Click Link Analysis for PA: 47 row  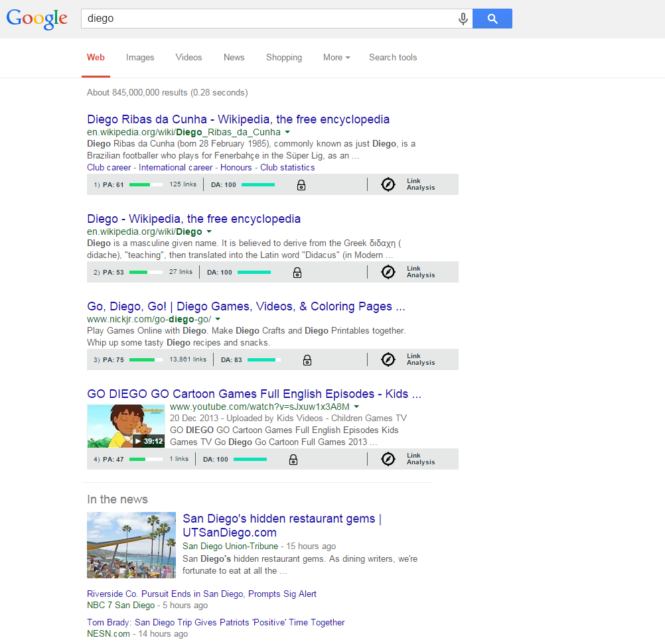(x=421, y=459)
